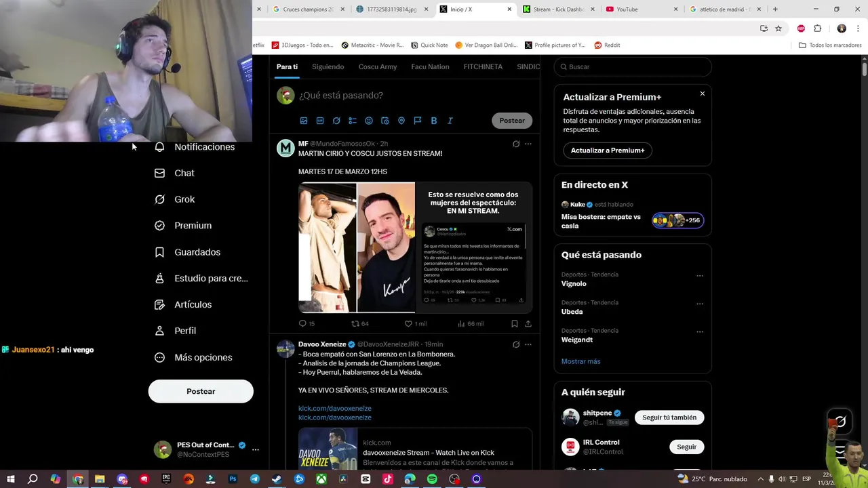868x488 pixels.
Task: Open options for Weigandt trend
Action: point(700,332)
